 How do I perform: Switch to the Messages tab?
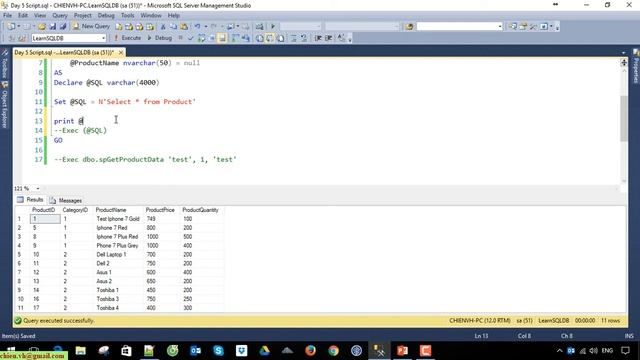pos(66,200)
